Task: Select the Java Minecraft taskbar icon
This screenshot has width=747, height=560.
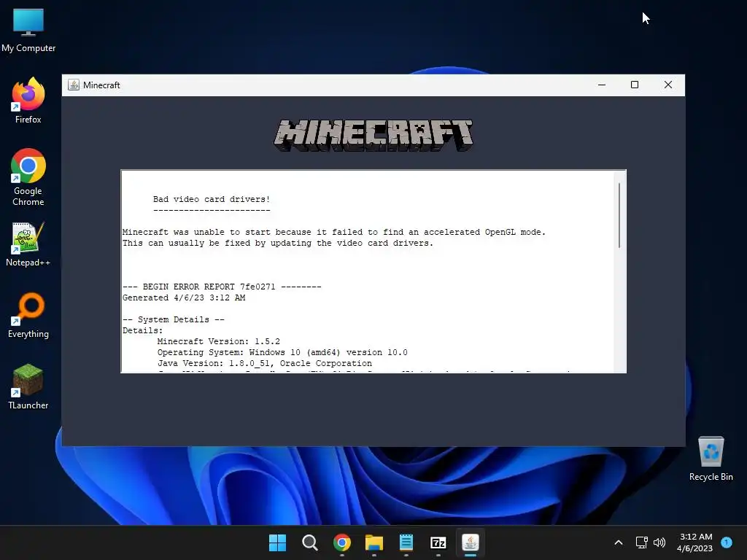Action: [x=471, y=542]
